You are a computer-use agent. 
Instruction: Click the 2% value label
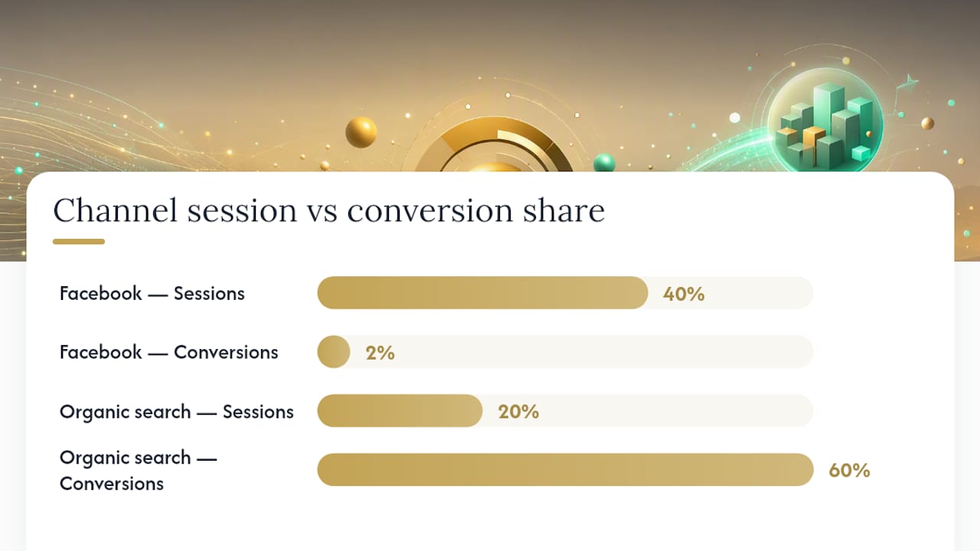[381, 353]
